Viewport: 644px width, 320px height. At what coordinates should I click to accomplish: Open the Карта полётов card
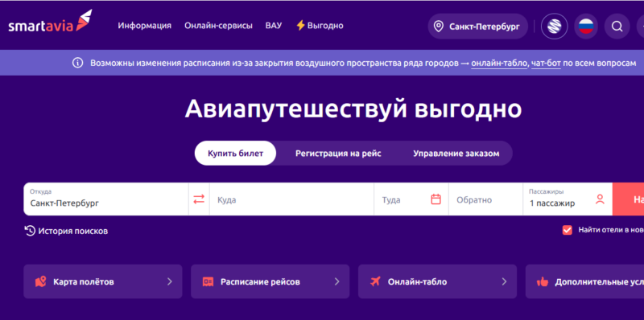pyautogui.click(x=103, y=281)
